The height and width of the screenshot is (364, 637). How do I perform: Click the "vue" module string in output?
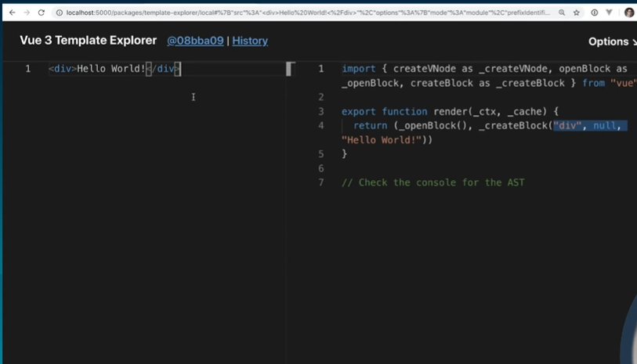pyautogui.click(x=624, y=83)
